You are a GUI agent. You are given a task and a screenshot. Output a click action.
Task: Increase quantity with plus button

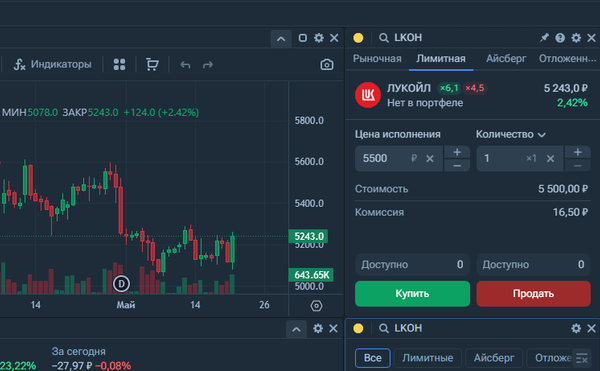click(x=578, y=152)
